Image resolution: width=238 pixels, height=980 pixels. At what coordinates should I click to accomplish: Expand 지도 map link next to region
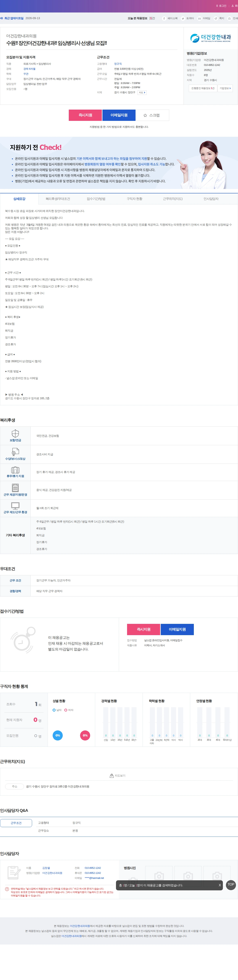pyautogui.click(x=142, y=92)
